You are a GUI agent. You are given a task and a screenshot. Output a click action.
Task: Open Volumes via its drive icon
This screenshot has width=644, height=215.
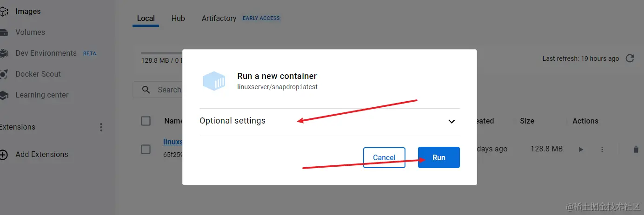point(3,33)
